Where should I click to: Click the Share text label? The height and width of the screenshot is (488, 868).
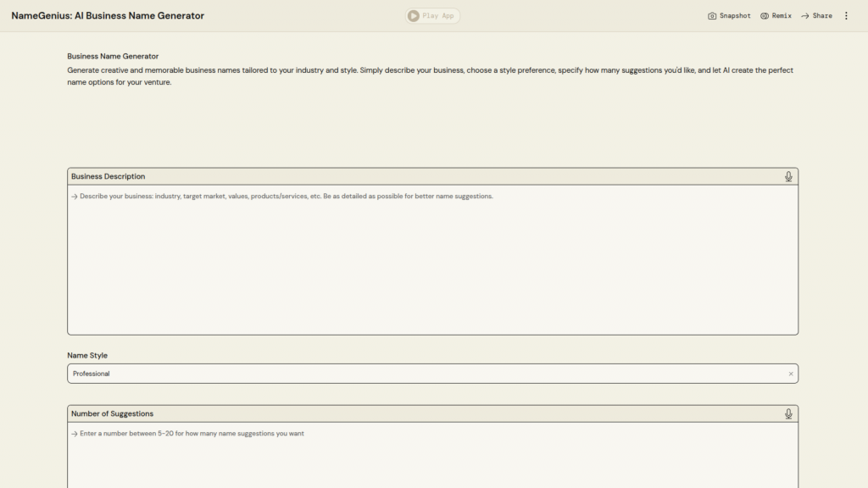pyautogui.click(x=822, y=16)
